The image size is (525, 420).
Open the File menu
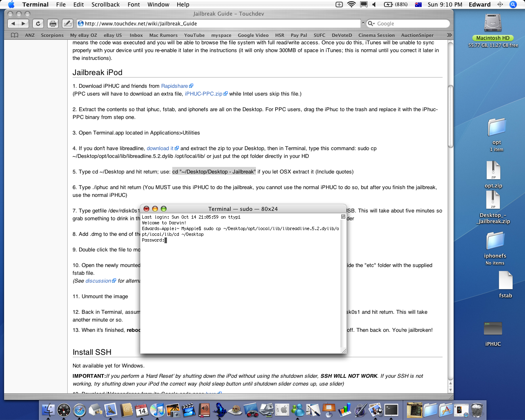[61, 5]
